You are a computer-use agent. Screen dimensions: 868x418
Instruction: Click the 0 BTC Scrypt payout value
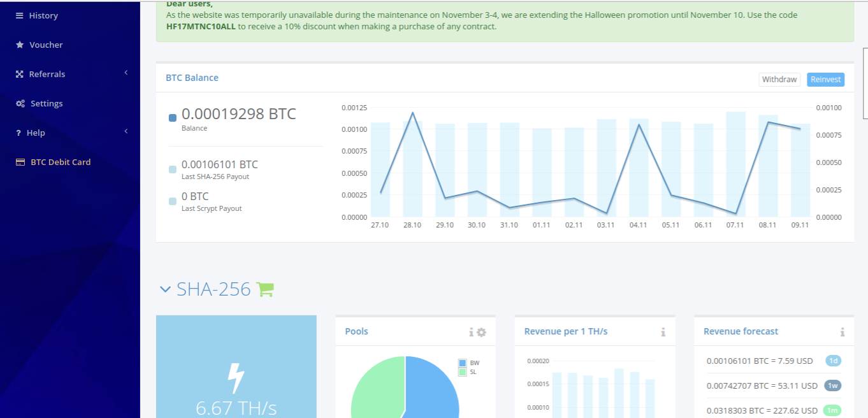click(x=195, y=196)
